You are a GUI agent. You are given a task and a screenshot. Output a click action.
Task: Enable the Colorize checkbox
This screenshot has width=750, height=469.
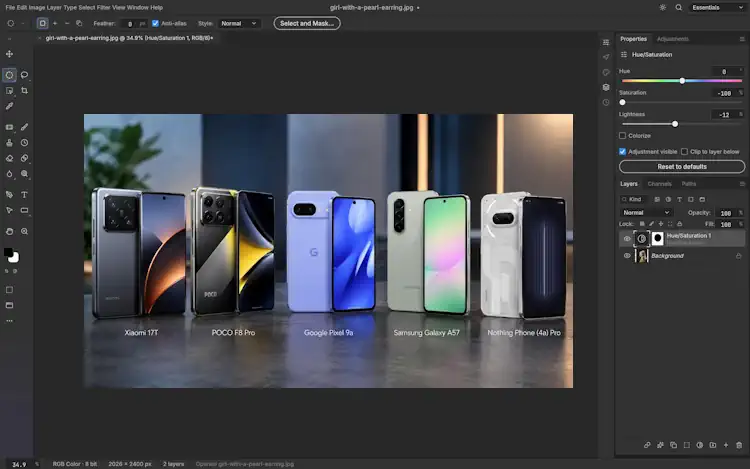(622, 136)
